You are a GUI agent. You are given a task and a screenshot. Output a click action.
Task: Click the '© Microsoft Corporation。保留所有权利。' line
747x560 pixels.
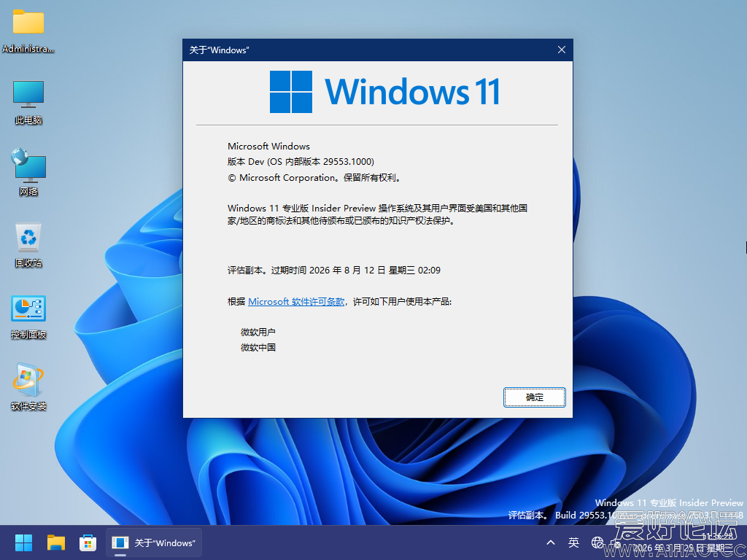point(315,178)
